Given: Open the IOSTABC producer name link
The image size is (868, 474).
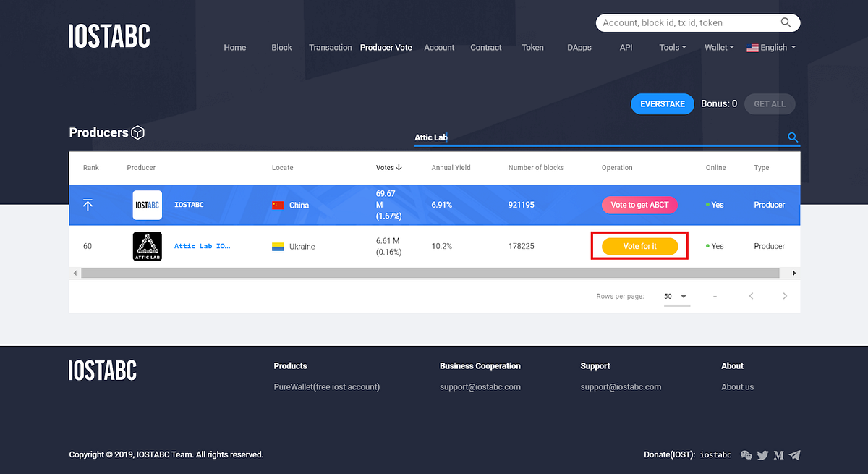Looking at the screenshot, I should coord(189,205).
